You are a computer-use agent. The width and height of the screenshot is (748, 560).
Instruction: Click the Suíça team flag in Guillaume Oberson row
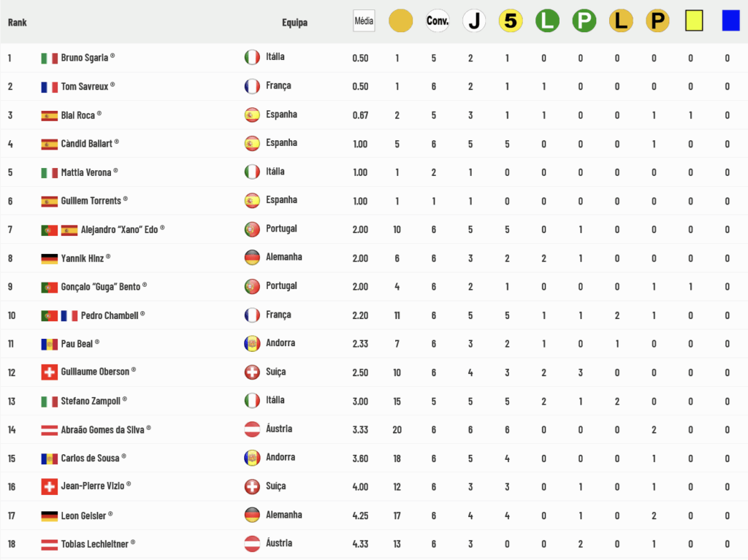[x=252, y=372]
